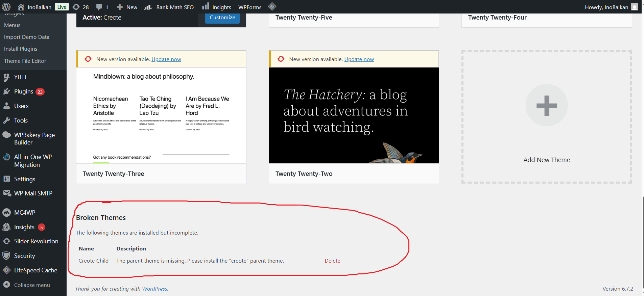644x296 pixels.
Task: Click the Tools wrench icon
Action: click(6, 120)
